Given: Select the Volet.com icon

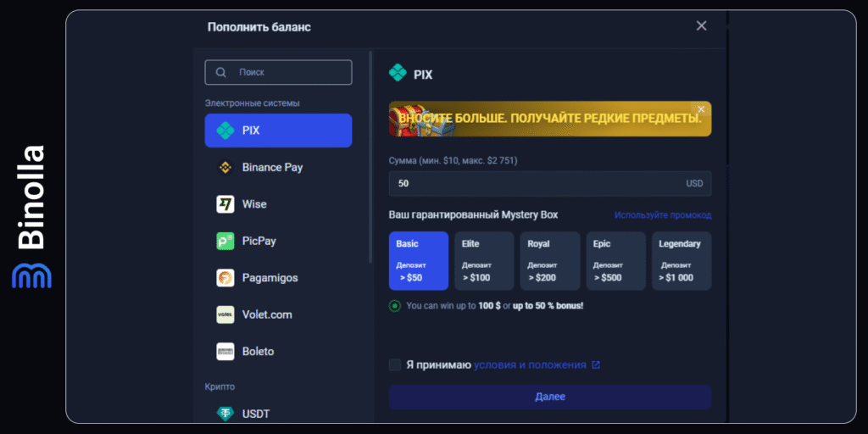Looking at the screenshot, I should point(225,314).
